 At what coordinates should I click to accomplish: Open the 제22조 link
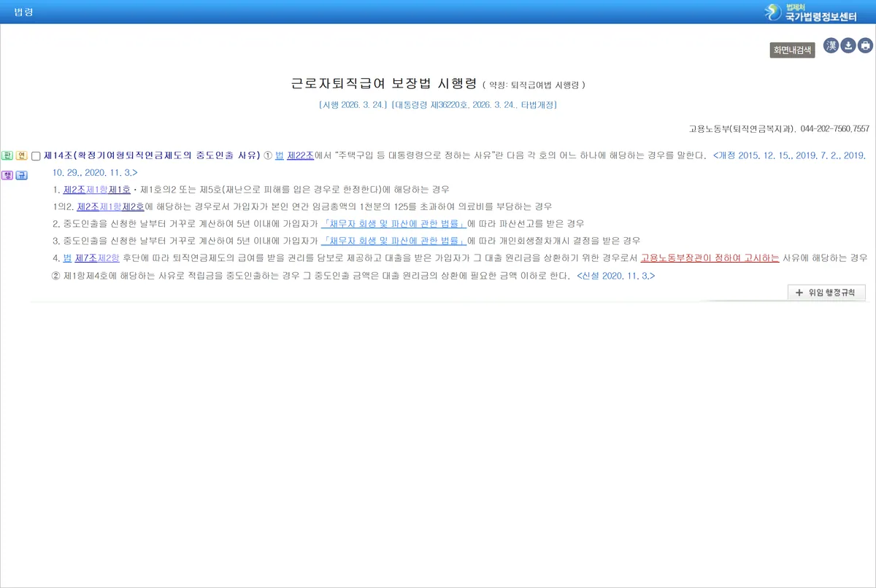300,155
